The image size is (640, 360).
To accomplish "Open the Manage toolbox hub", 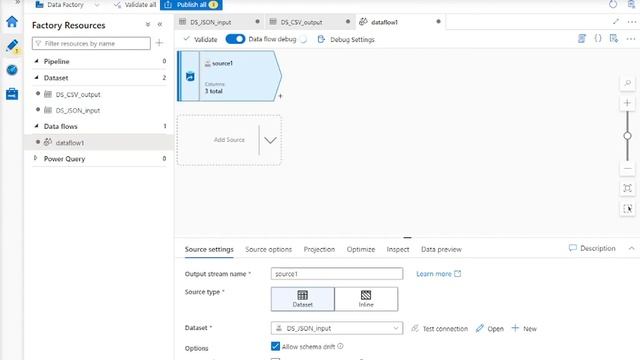I will pyautogui.click(x=12, y=94).
